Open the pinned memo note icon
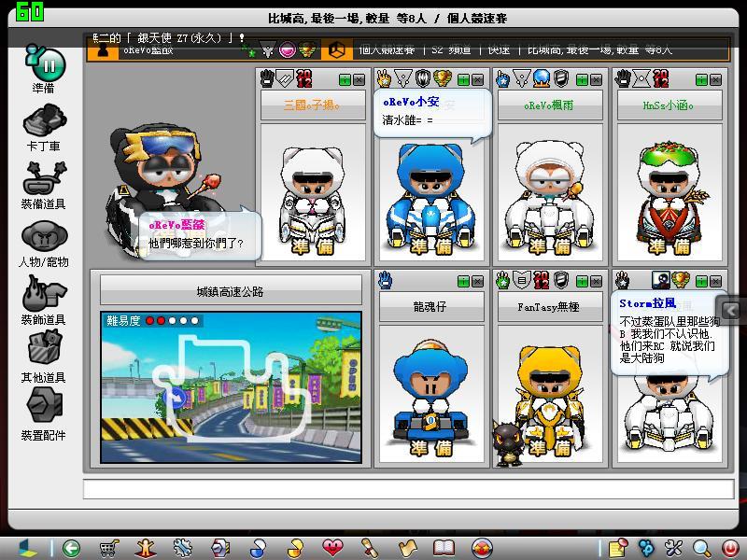This screenshot has width=747, height=560. coord(618,549)
